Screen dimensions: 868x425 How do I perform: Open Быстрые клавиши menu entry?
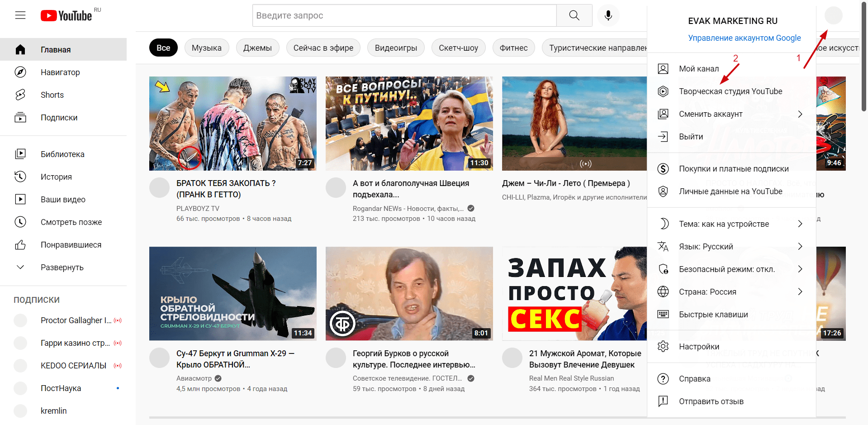[x=731, y=315]
